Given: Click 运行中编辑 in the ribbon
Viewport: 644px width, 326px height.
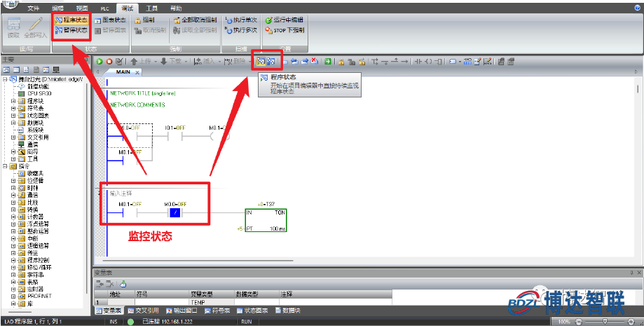Looking at the screenshot, I should (285, 20).
